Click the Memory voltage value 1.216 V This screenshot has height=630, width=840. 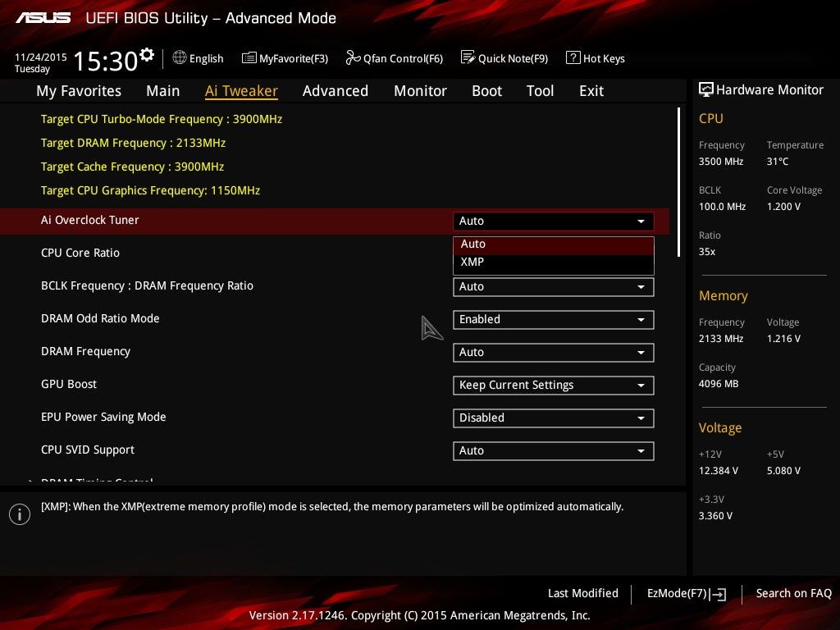pos(783,339)
